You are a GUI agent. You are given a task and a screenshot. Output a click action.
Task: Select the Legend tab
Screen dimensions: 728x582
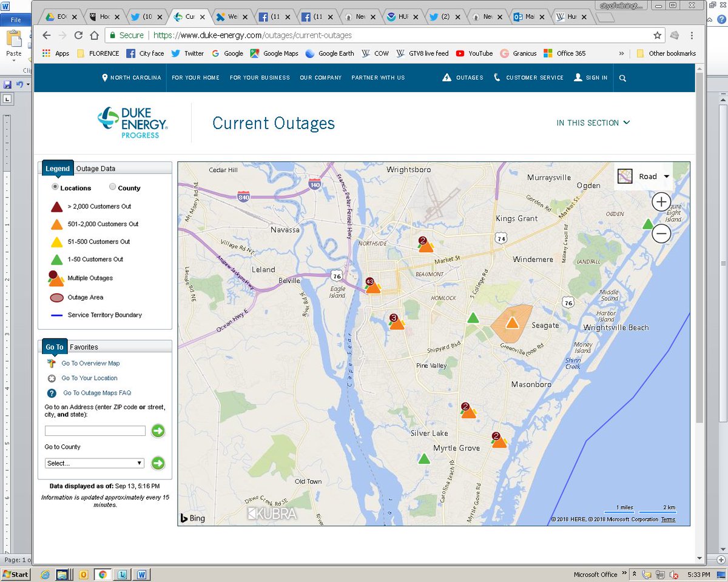[x=58, y=169]
